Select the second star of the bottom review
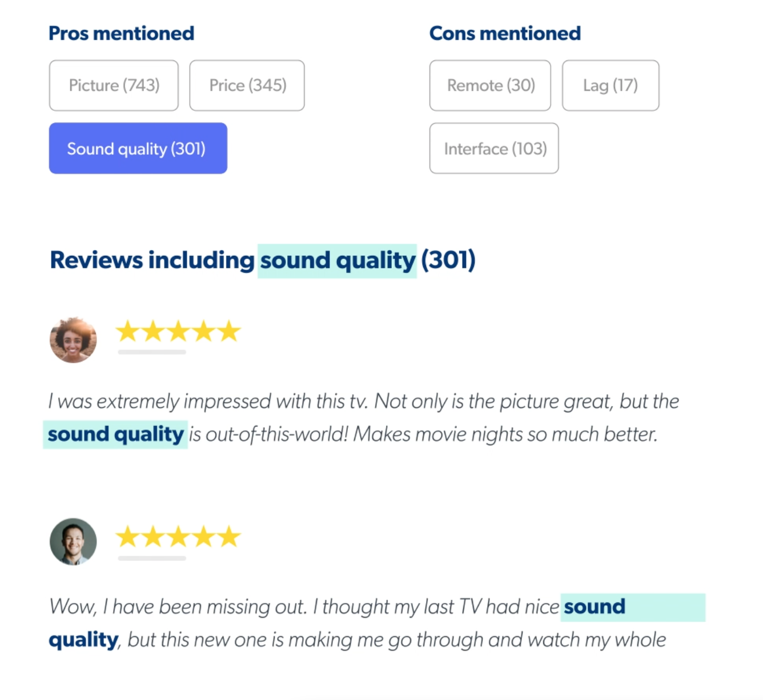763x700 pixels. pos(152,537)
